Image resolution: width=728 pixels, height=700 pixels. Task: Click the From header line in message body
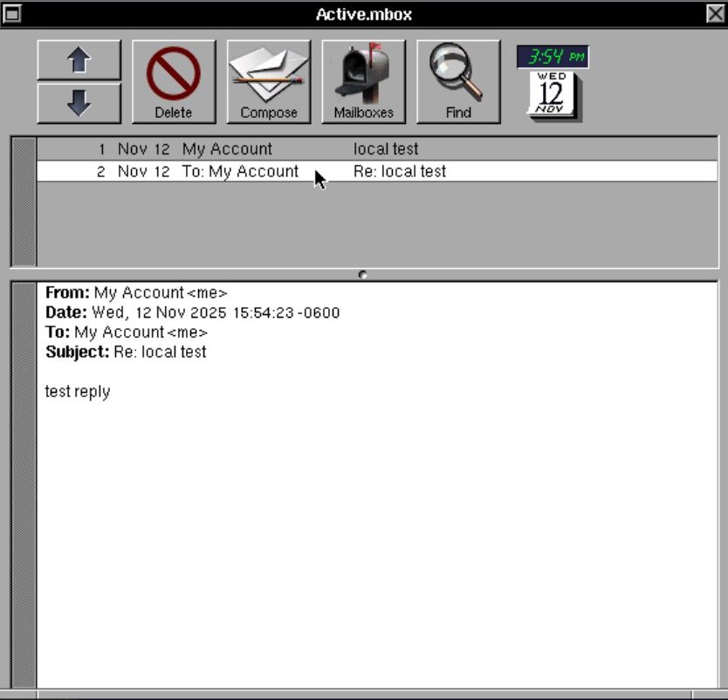(x=136, y=293)
